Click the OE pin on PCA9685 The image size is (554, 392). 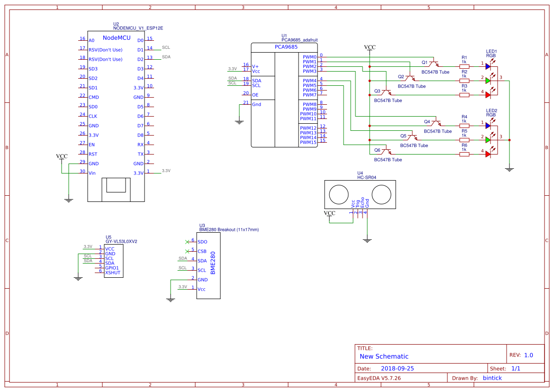[x=255, y=95]
